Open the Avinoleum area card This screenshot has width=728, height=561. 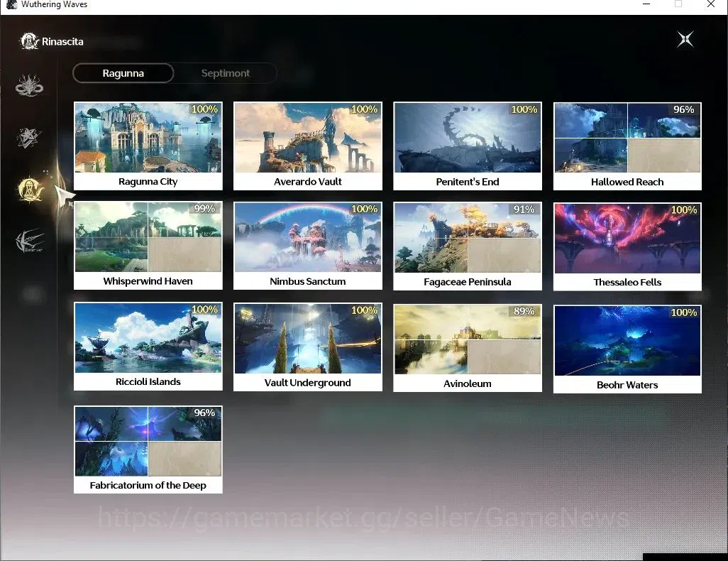(x=468, y=348)
